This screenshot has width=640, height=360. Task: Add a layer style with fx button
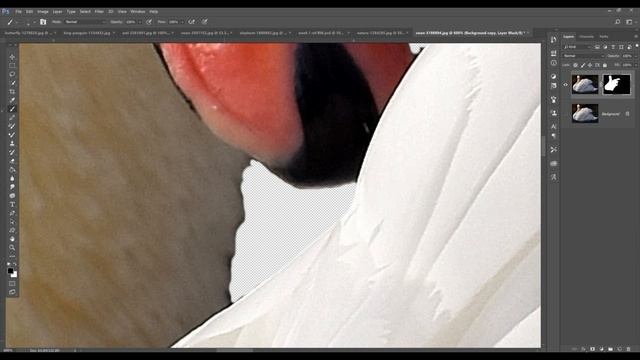click(583, 349)
